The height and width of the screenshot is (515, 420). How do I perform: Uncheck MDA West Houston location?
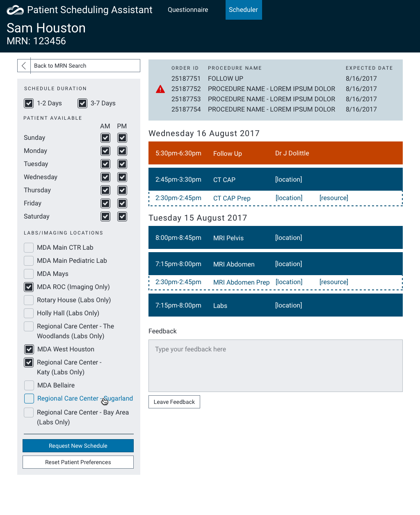[29, 349]
